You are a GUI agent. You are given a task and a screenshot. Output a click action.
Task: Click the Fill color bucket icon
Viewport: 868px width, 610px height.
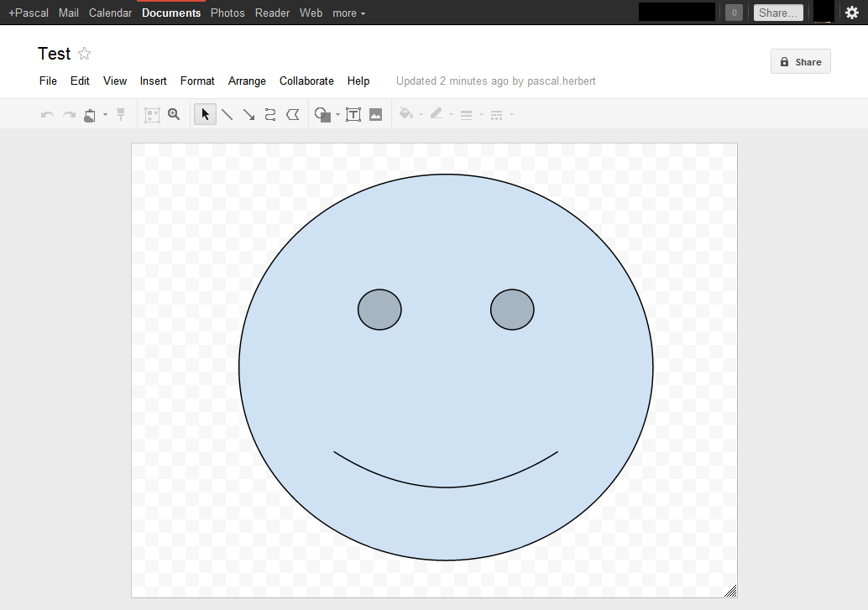coord(405,113)
